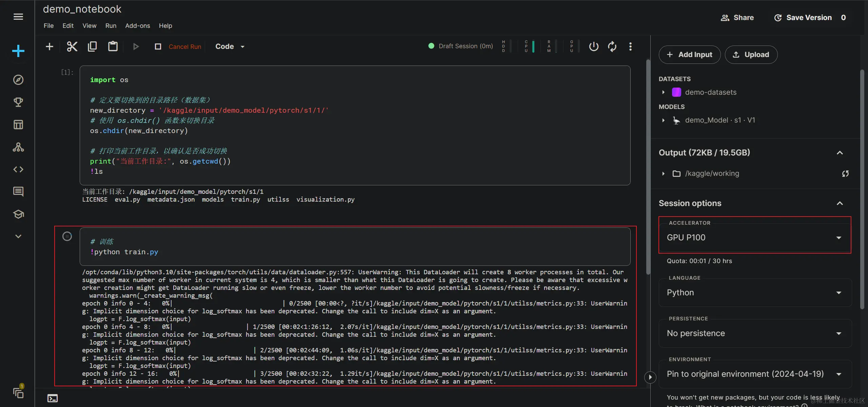Click the restart session refresh icon
Screen dimensions: 868x407
[x=612, y=47]
